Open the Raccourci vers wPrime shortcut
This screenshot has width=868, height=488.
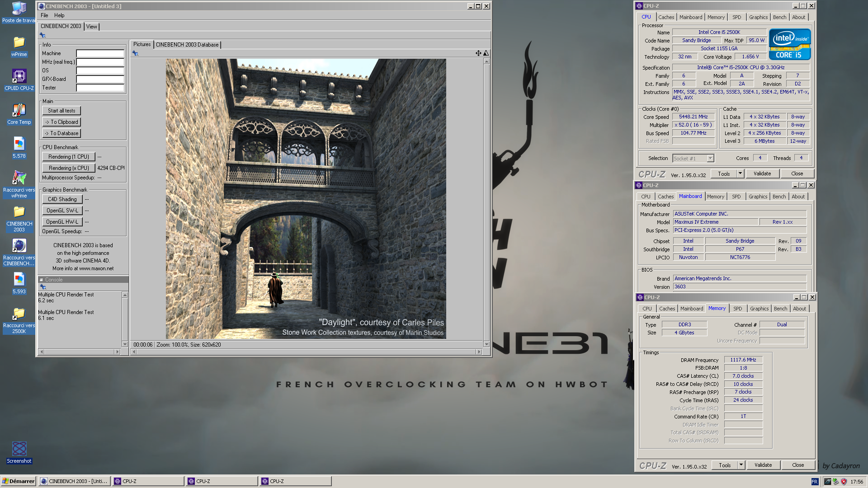click(19, 184)
